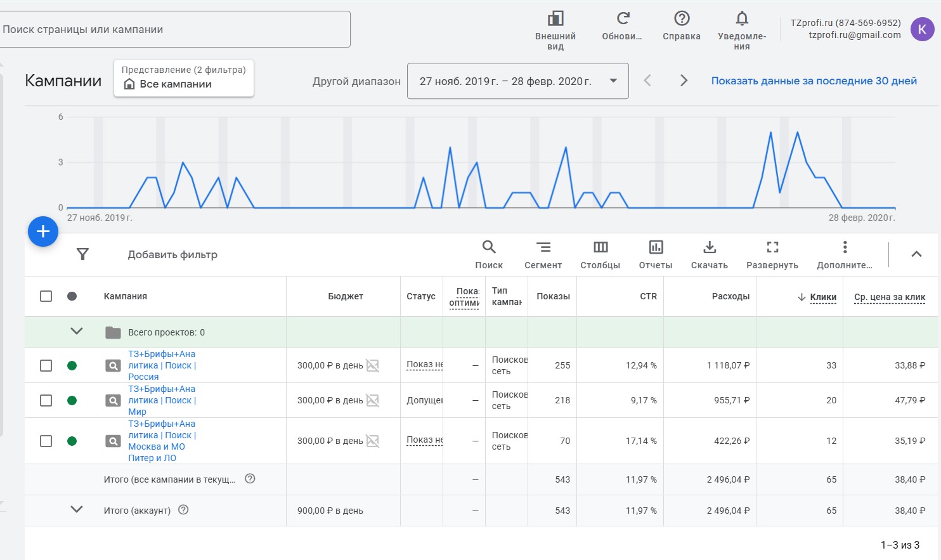941x560 pixels.
Task: Click budget icon in Мир campaign row
Action: [x=373, y=400]
